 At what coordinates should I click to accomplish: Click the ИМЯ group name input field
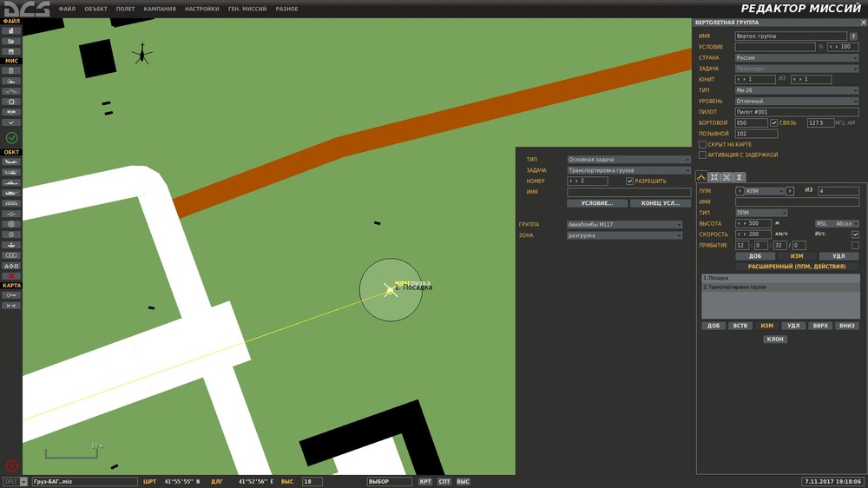point(791,36)
